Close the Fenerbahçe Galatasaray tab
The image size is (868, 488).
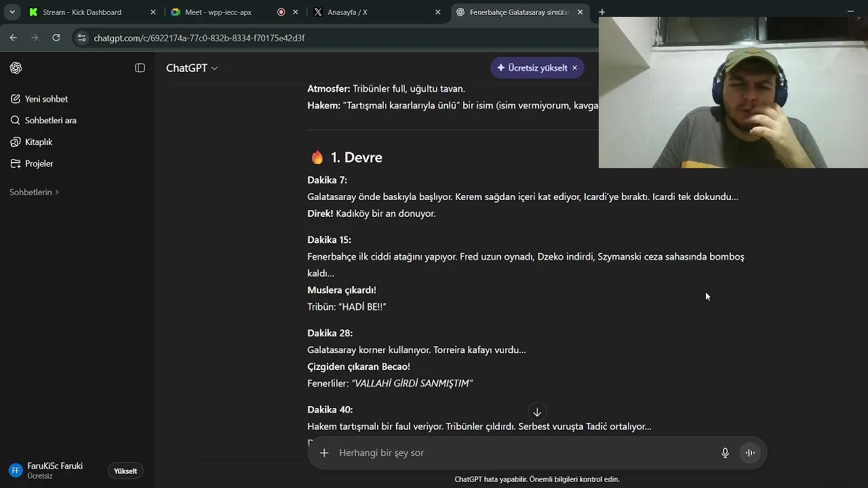580,12
